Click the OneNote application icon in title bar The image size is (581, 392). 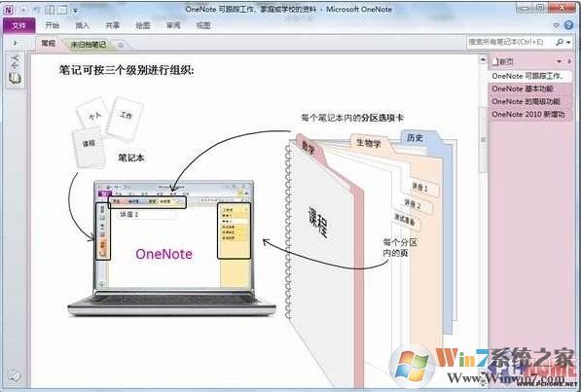8,10
